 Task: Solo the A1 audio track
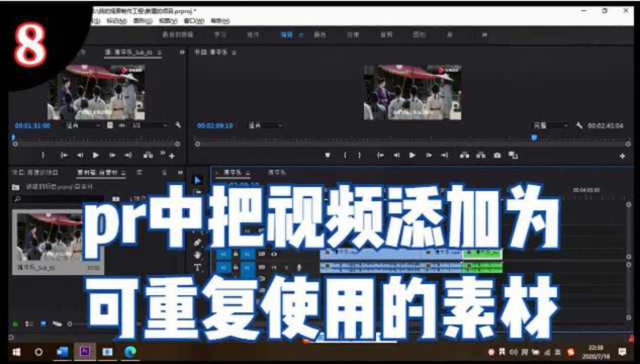pos(286,267)
